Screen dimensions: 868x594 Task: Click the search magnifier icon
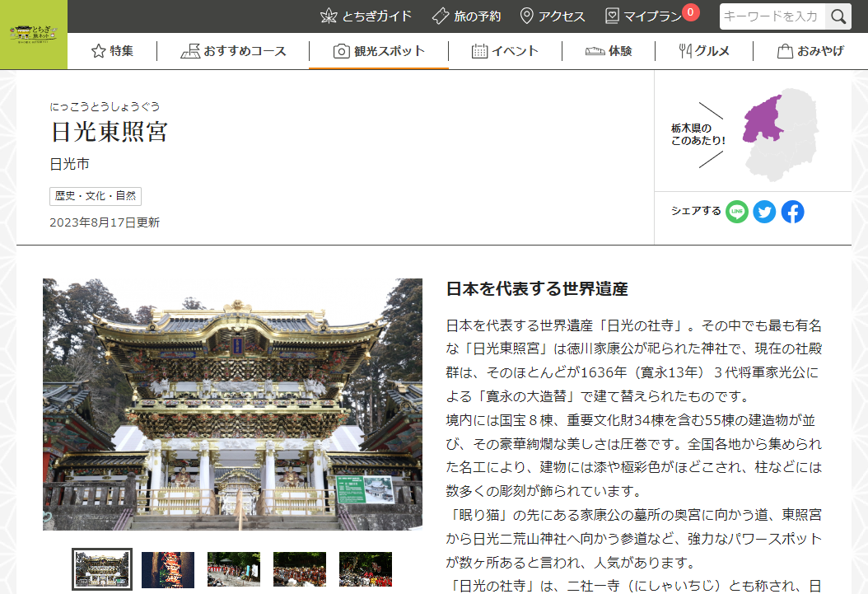[838, 16]
